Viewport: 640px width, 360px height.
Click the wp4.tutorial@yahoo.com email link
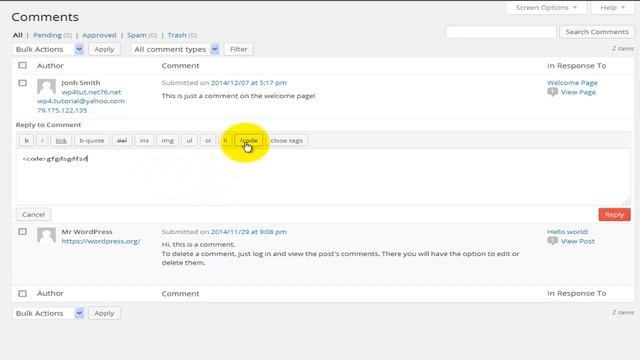point(81,101)
